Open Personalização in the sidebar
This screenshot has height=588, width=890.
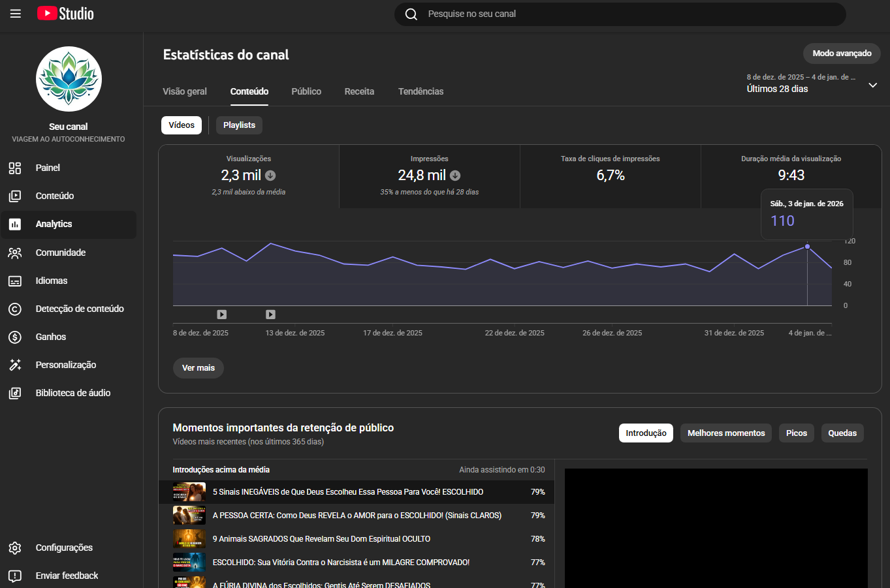(x=69, y=365)
